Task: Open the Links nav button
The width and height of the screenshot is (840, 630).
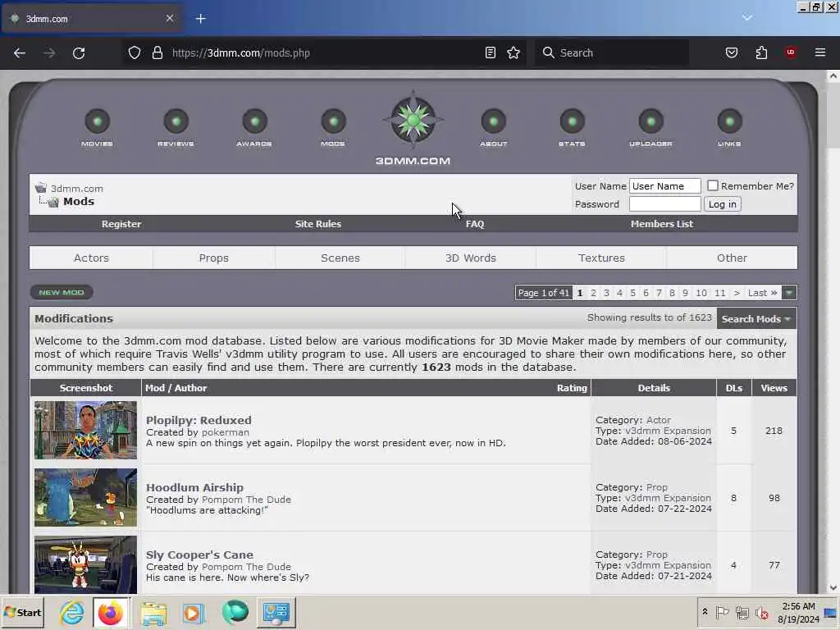Action: point(729,127)
